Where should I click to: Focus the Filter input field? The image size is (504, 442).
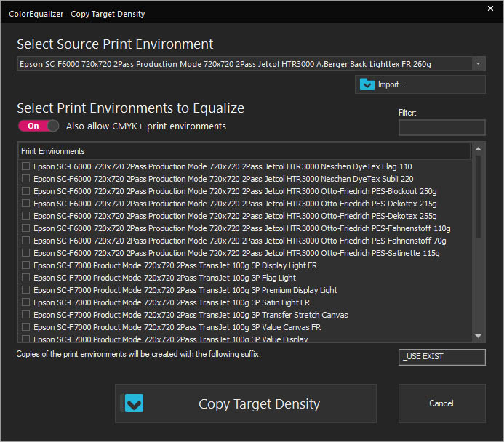click(x=442, y=127)
